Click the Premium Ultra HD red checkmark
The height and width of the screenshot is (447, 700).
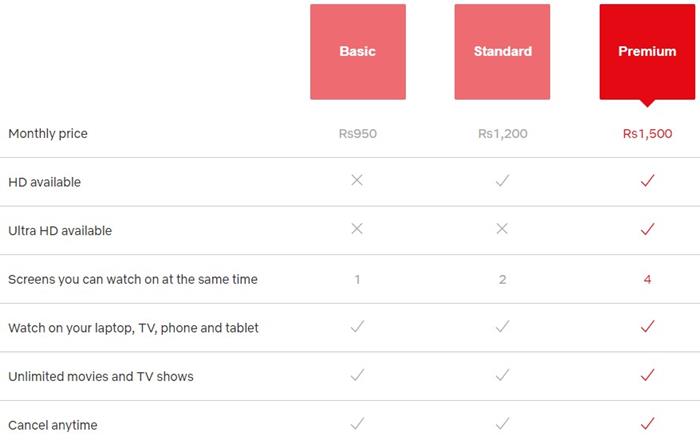(x=647, y=229)
